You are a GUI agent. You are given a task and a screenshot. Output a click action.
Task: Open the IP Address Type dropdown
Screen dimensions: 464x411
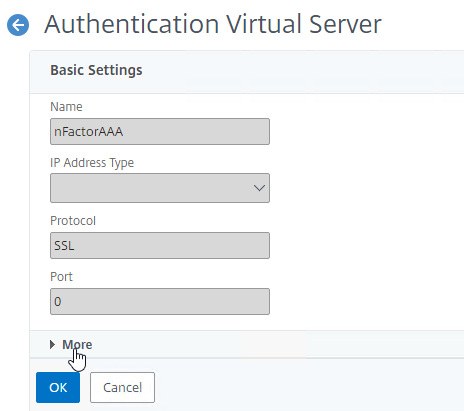point(160,188)
